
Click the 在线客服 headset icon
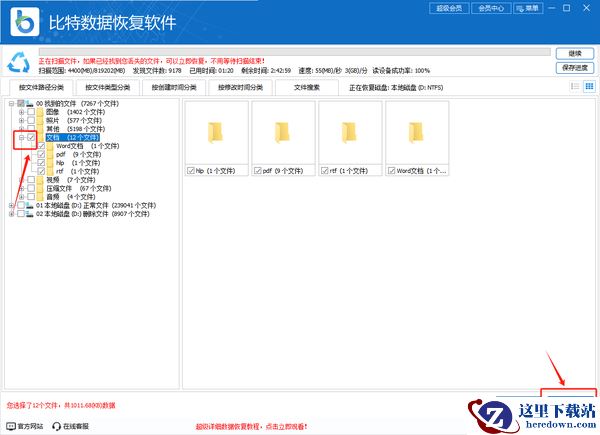57,426
